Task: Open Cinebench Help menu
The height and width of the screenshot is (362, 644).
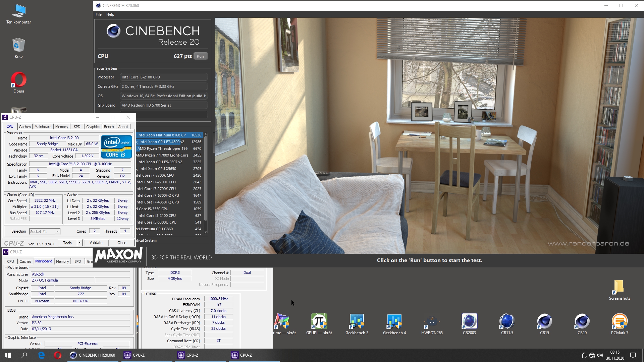Action: (x=110, y=14)
